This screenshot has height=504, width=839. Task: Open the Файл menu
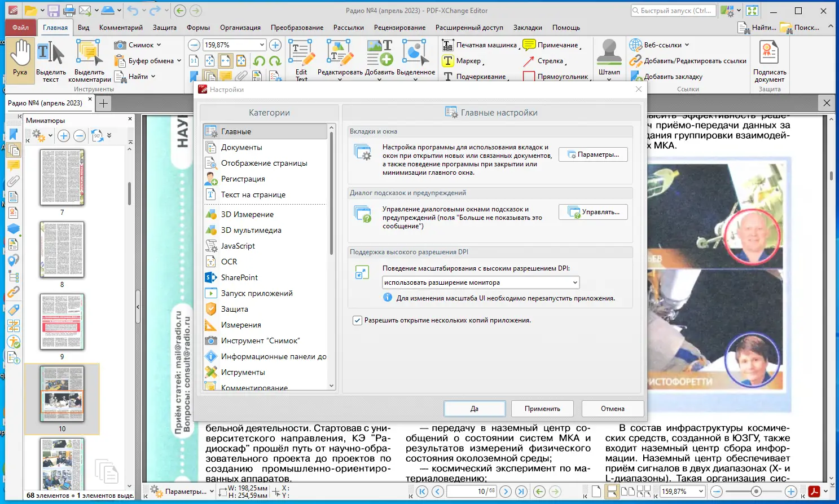(x=20, y=28)
